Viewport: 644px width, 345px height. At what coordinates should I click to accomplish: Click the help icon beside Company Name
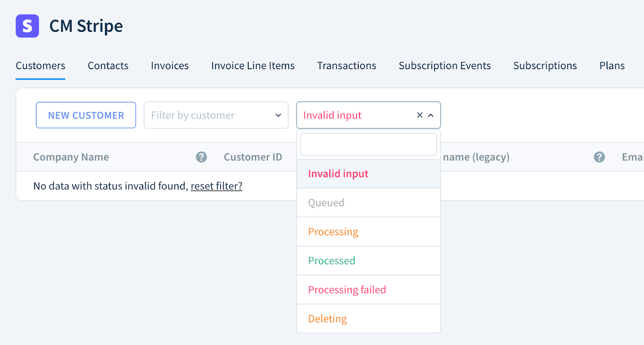(x=201, y=157)
